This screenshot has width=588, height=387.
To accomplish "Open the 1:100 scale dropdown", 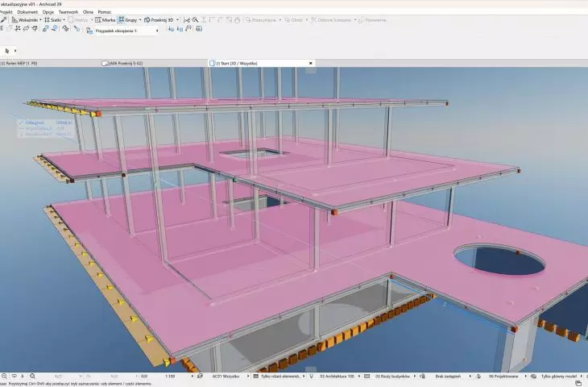I will (179, 376).
